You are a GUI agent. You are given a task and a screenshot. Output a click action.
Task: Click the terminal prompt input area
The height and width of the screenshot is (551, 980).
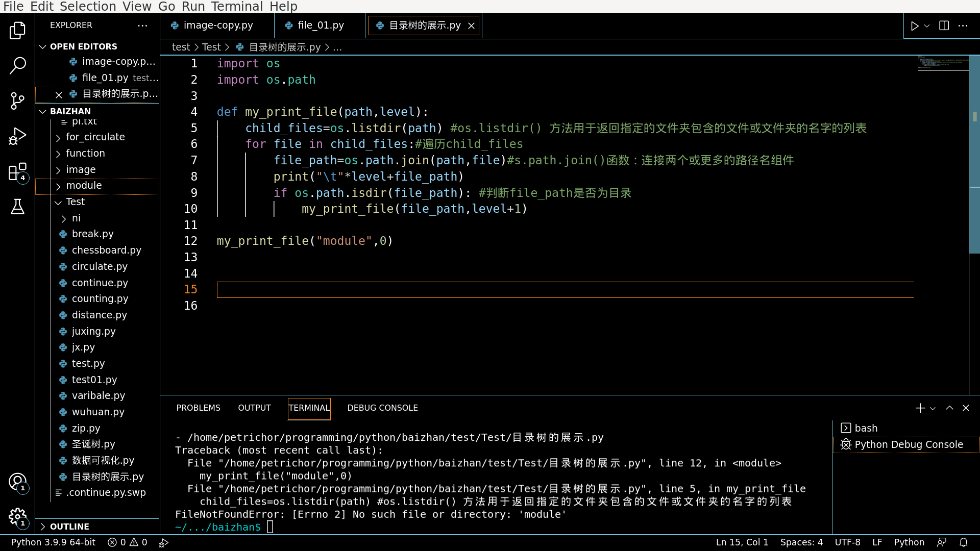(x=270, y=527)
